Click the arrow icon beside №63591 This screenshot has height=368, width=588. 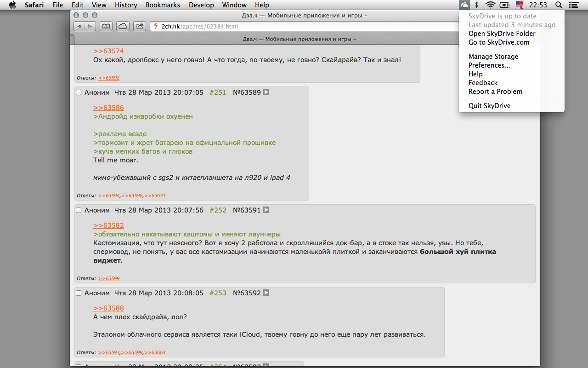(x=266, y=210)
